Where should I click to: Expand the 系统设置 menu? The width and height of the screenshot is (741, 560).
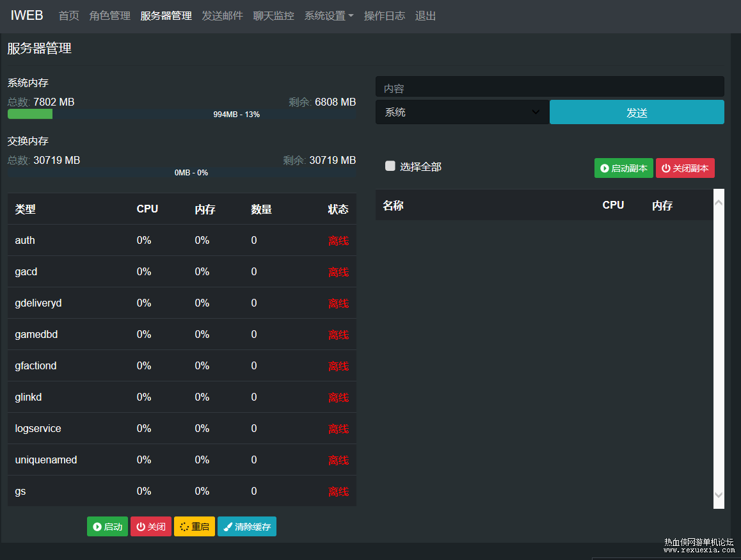pyautogui.click(x=328, y=16)
